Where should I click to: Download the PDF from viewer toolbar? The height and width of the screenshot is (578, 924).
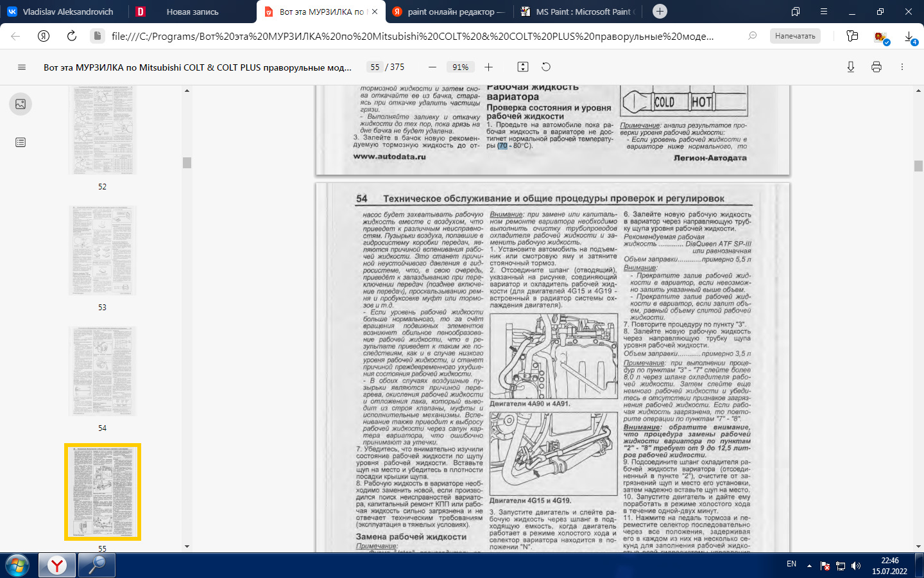[851, 67]
